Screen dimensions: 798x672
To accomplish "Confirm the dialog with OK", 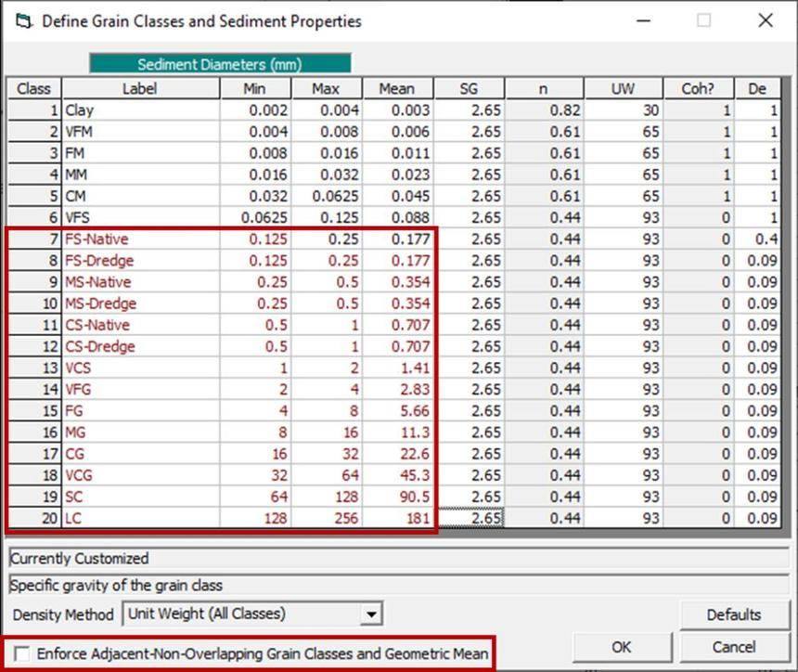I will pyautogui.click(x=623, y=647).
